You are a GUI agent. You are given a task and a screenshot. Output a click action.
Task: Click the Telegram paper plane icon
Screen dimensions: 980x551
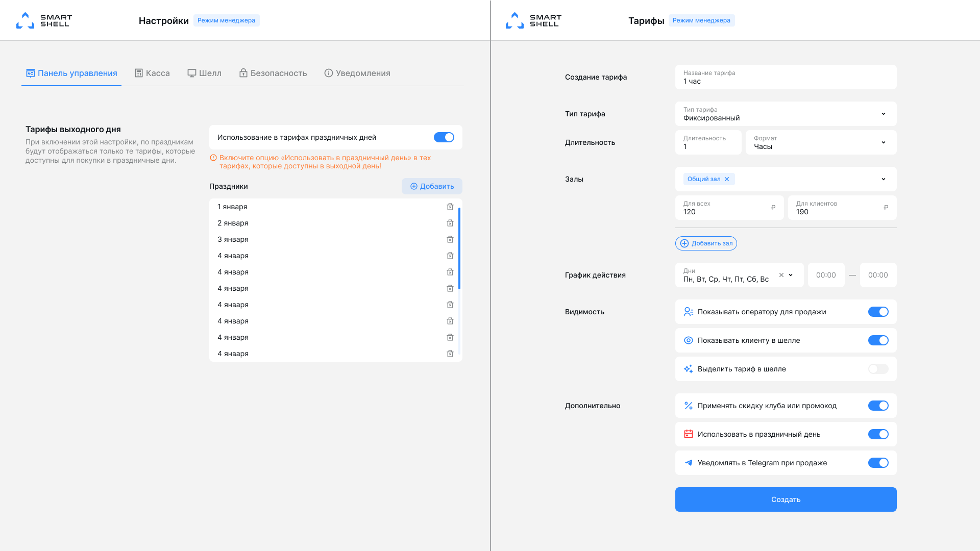coord(689,463)
